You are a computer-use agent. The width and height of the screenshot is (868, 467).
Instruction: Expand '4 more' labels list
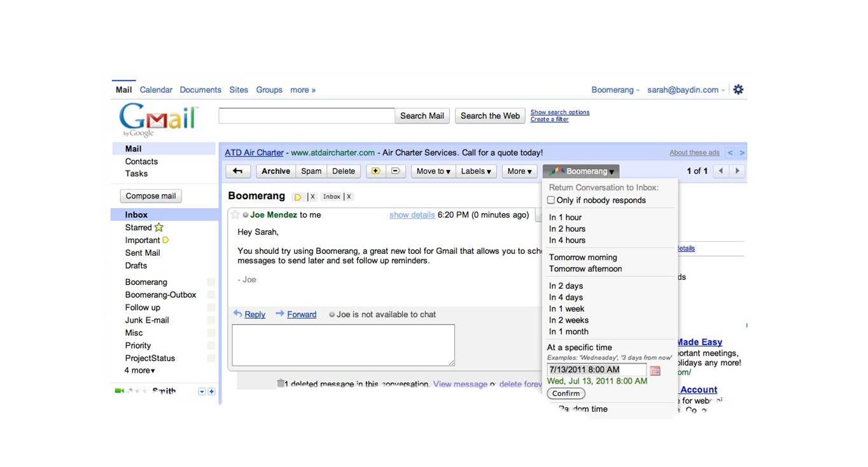140,370
